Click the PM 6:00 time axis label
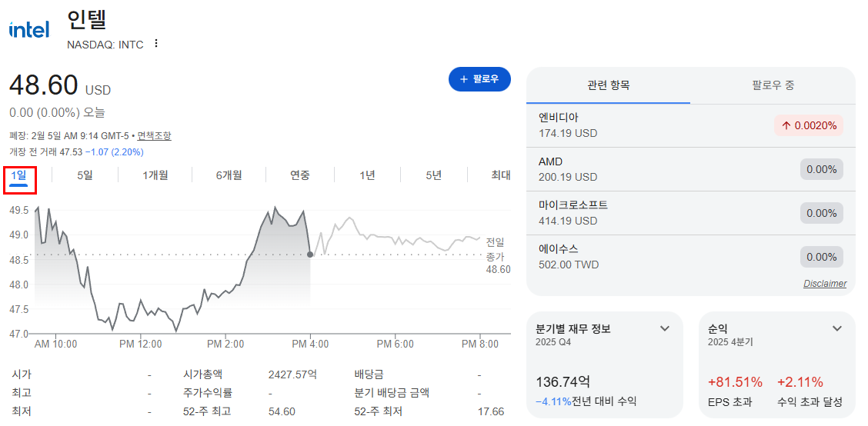 (x=396, y=344)
